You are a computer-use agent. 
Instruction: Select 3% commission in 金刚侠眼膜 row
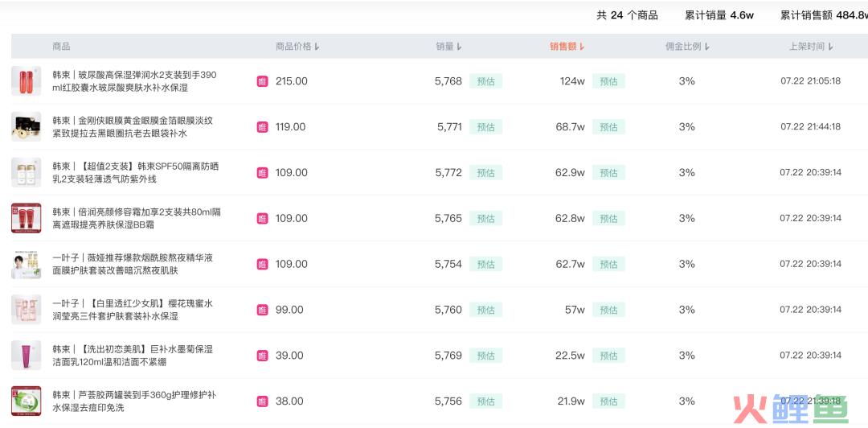[686, 127]
